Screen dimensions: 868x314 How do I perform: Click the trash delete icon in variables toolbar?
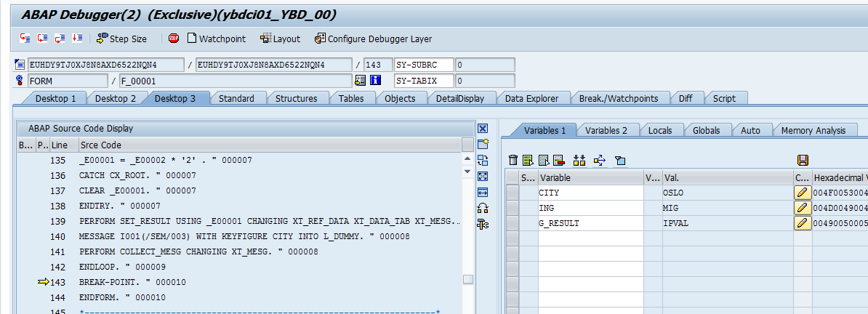[x=513, y=161]
